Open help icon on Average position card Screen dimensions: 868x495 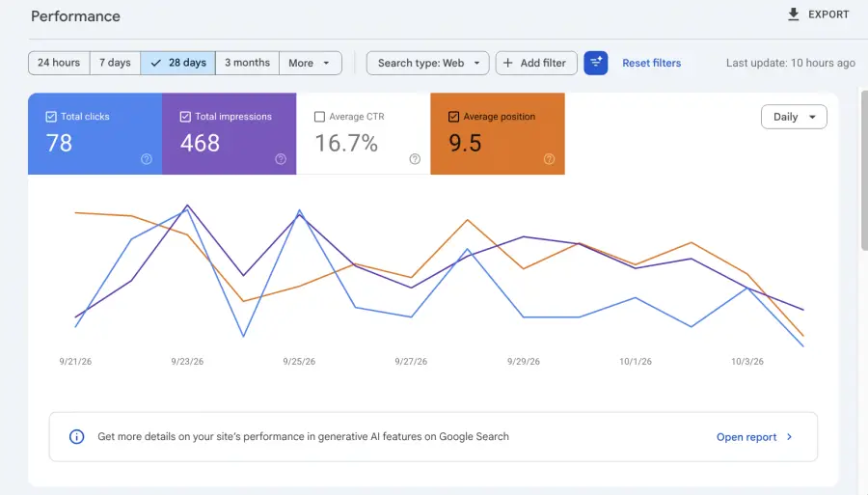(549, 159)
